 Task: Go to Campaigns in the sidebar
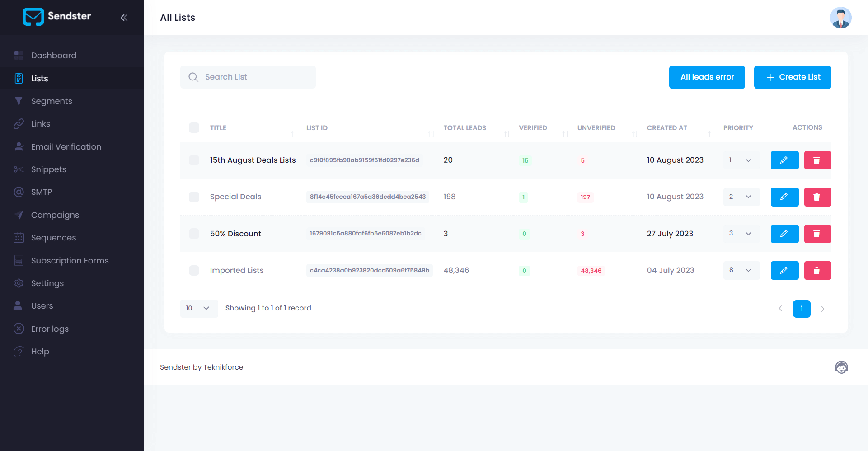(55, 215)
